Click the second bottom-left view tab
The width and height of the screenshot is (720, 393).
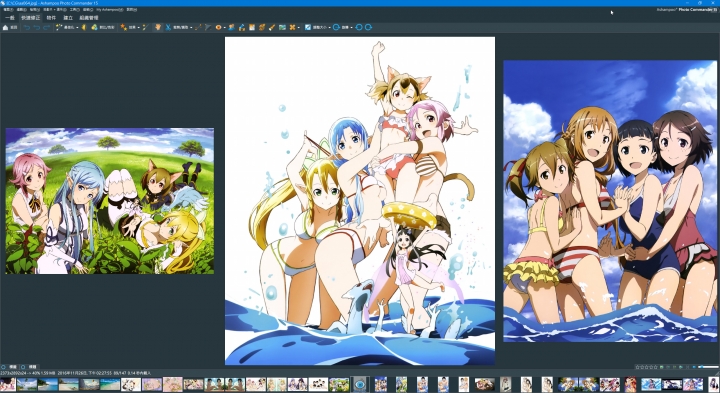[x=30, y=367]
